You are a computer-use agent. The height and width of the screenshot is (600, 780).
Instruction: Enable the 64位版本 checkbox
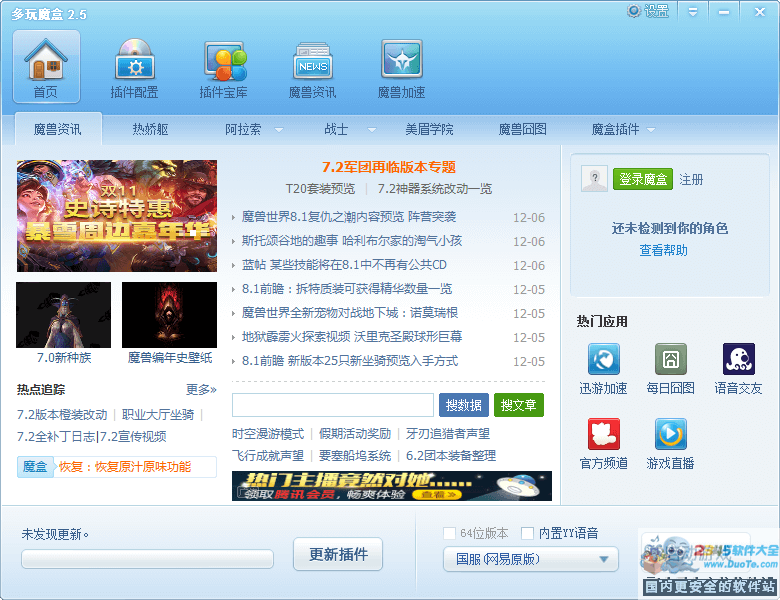449,533
